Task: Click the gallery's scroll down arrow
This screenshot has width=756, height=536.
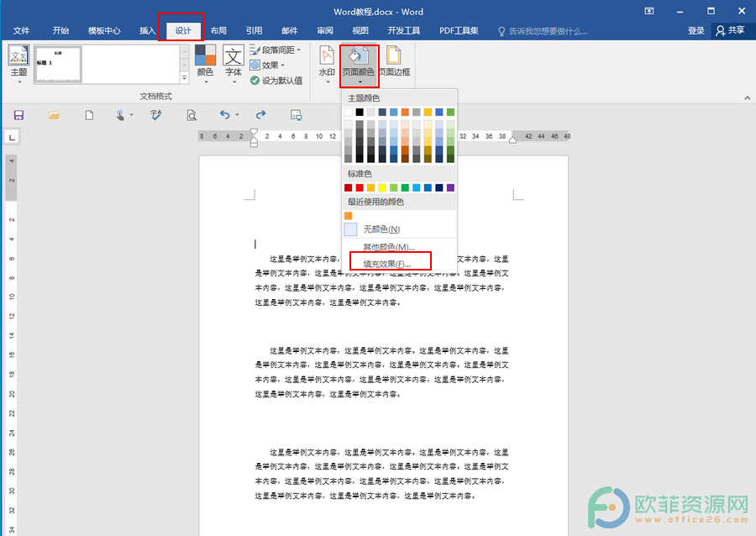Action: pyautogui.click(x=184, y=64)
